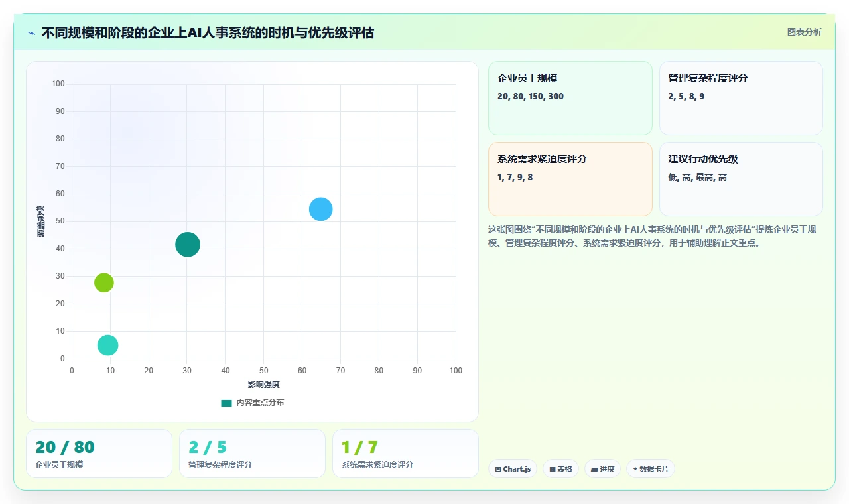This screenshot has width=849, height=504.
Task: Select the blue bubble on the chart
Action: [320, 209]
